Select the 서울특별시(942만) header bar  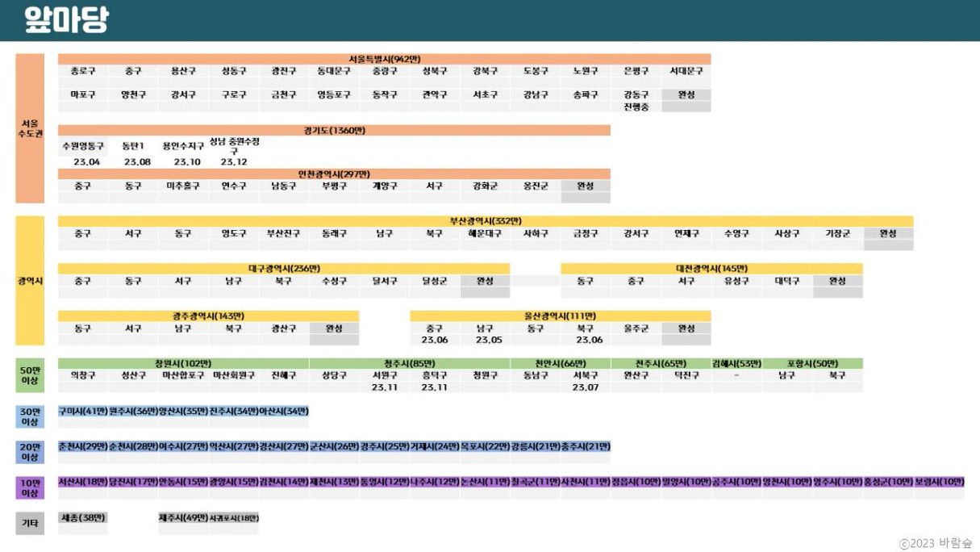point(384,59)
